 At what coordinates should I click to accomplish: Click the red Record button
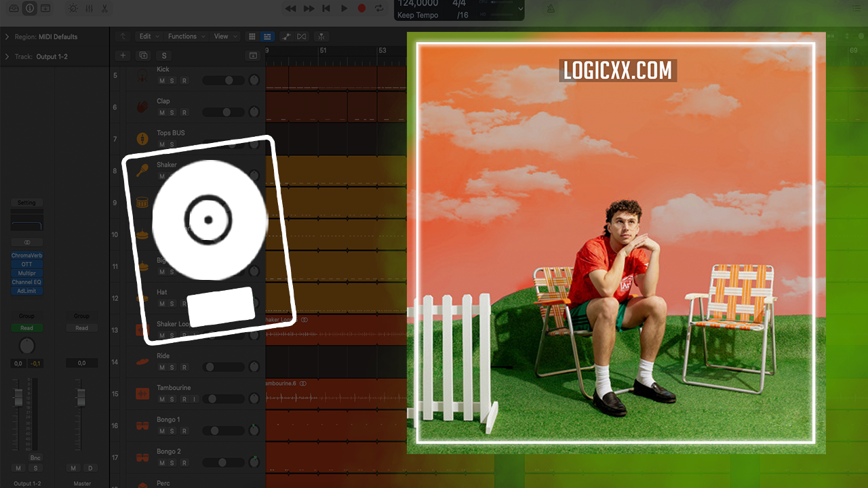coord(361,8)
